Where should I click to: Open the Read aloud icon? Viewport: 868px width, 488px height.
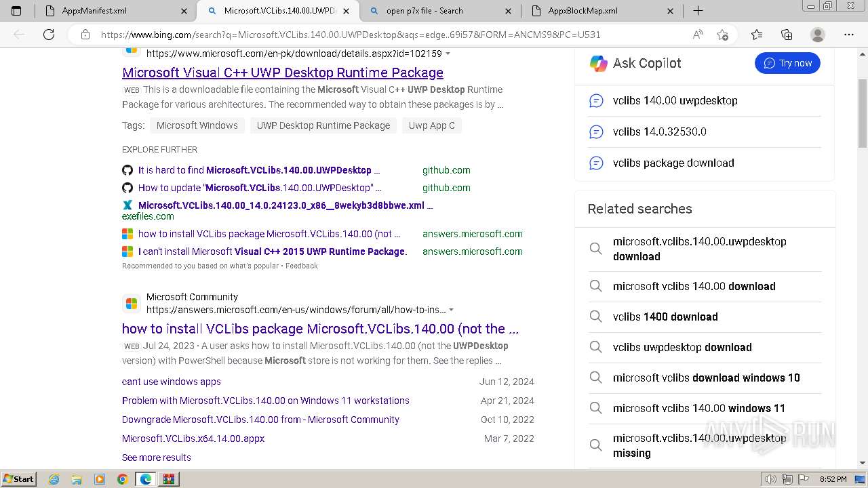tap(698, 35)
